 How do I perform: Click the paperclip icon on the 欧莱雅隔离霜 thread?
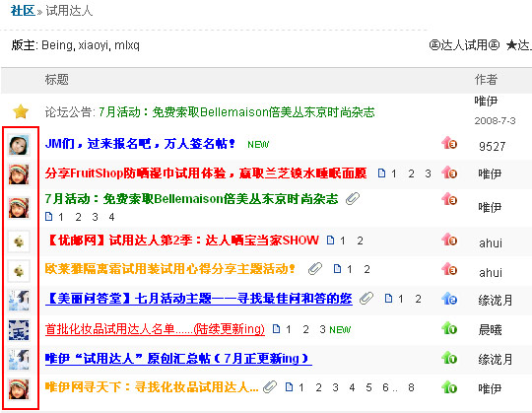[315, 269]
